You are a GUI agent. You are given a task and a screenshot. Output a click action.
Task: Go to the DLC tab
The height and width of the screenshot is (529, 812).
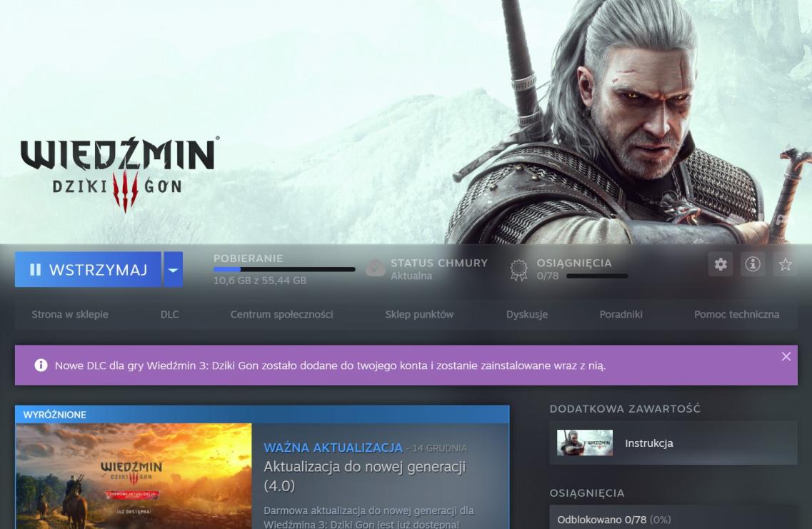click(x=169, y=314)
